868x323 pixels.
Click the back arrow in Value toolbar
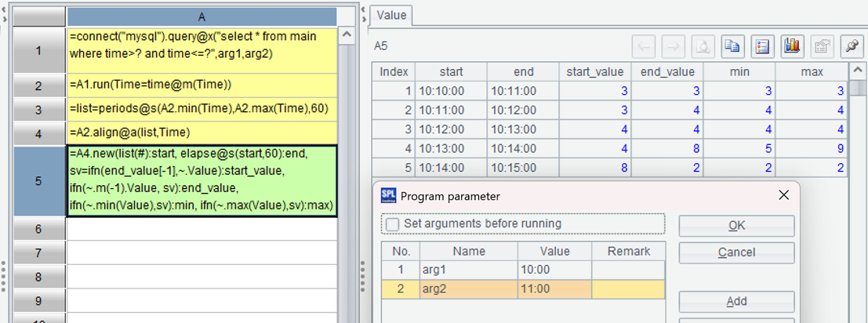pos(645,46)
